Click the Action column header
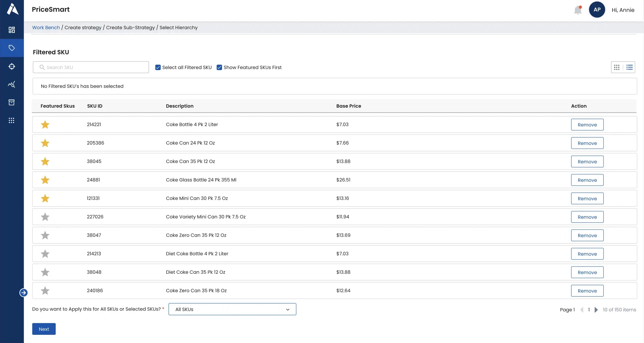The width and height of the screenshot is (644, 343). pos(579,106)
